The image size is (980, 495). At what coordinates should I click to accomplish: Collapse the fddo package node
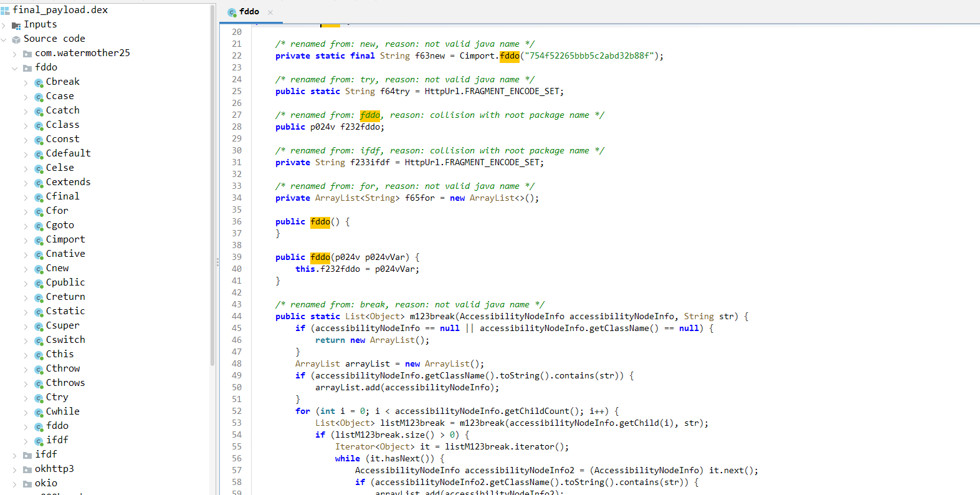pyautogui.click(x=15, y=68)
